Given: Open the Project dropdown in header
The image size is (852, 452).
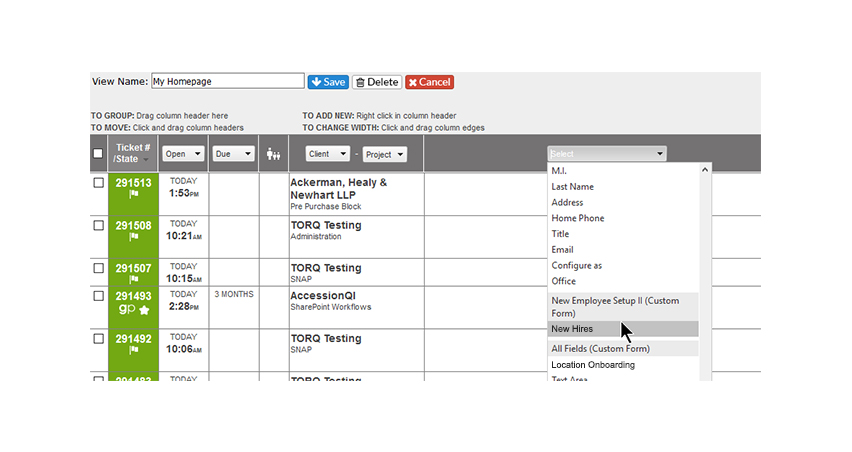Looking at the screenshot, I should tap(385, 154).
